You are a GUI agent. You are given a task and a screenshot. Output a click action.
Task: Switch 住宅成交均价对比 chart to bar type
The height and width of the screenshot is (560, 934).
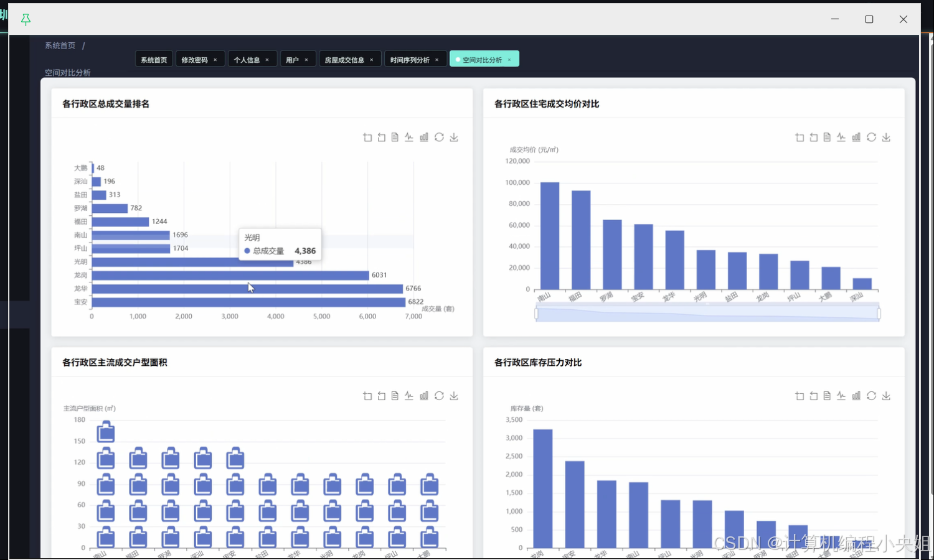click(x=856, y=137)
